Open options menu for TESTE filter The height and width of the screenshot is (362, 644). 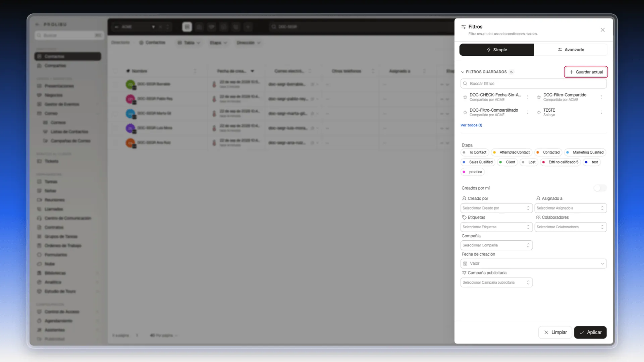[601, 112]
